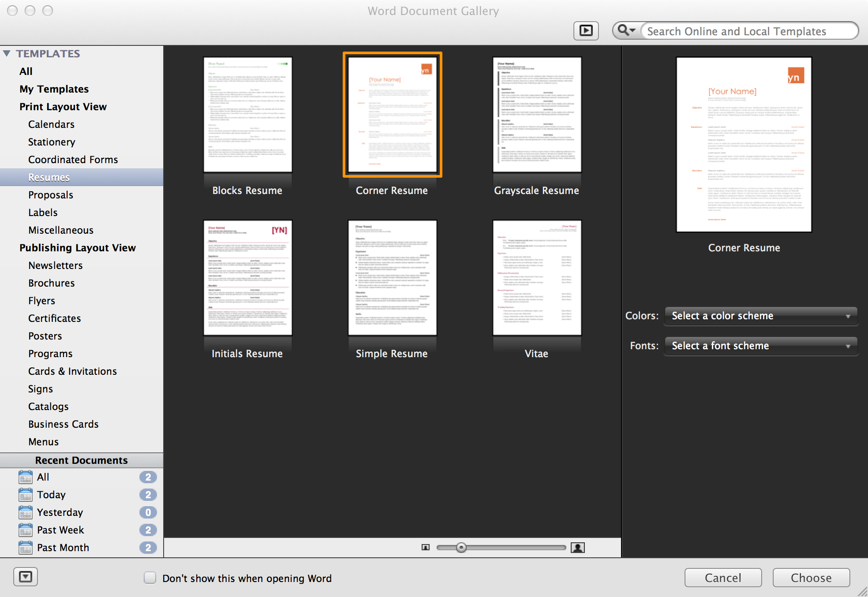868x597 pixels.
Task: Open the Business Cards category
Action: point(64,424)
